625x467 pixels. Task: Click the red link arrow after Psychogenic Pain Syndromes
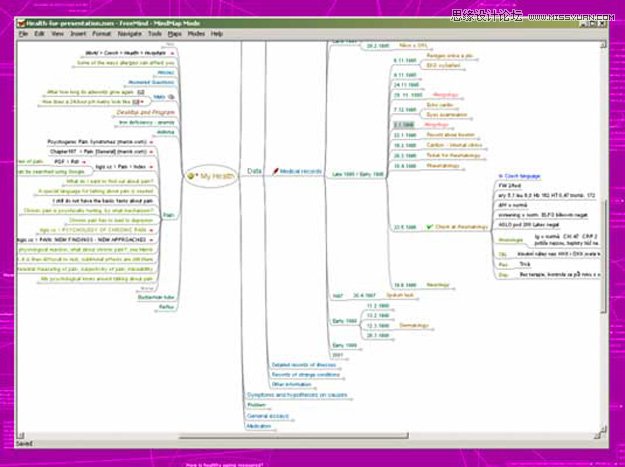151,142
